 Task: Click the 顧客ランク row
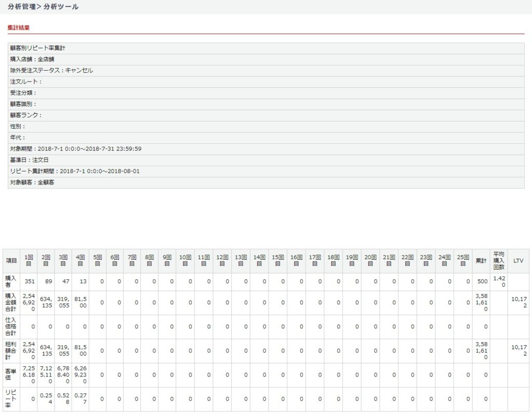pos(266,115)
